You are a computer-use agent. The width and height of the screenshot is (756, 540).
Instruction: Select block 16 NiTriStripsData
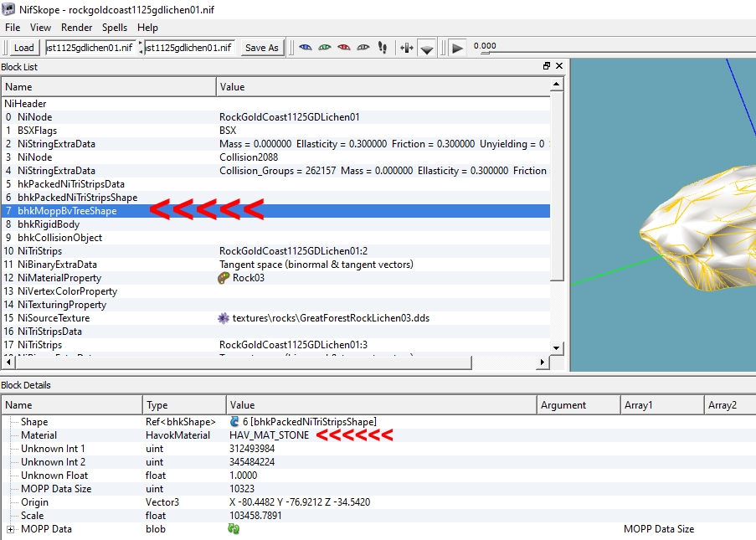tap(275, 332)
